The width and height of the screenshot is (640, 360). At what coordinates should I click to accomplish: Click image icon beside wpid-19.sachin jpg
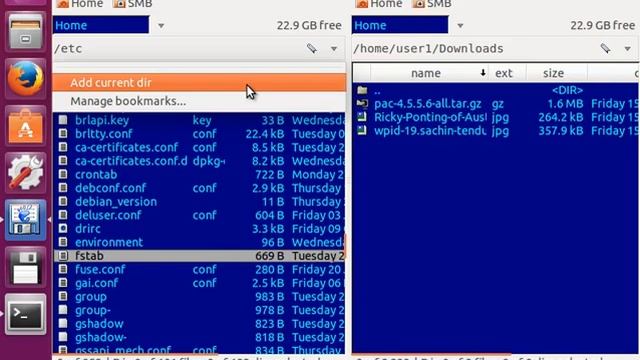click(x=362, y=131)
